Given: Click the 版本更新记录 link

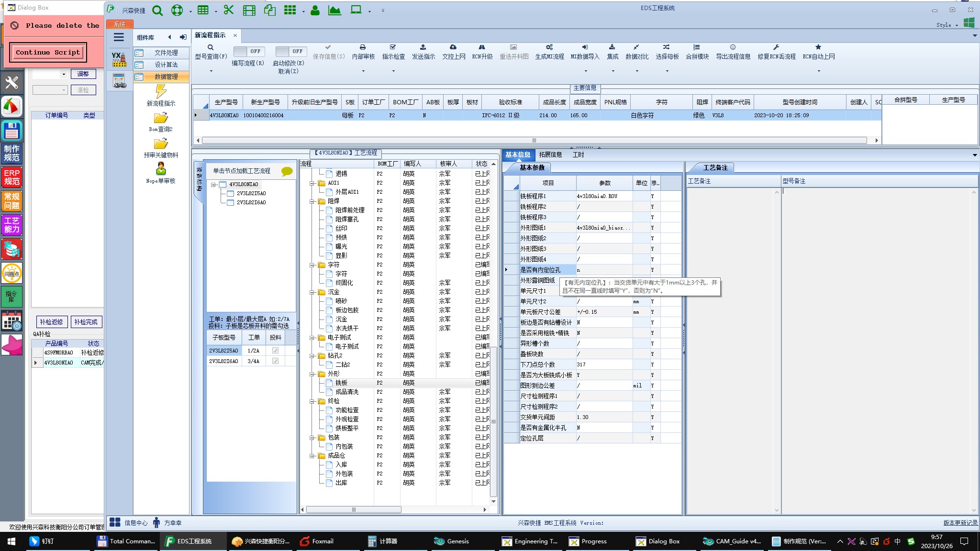Looking at the screenshot, I should (960, 523).
